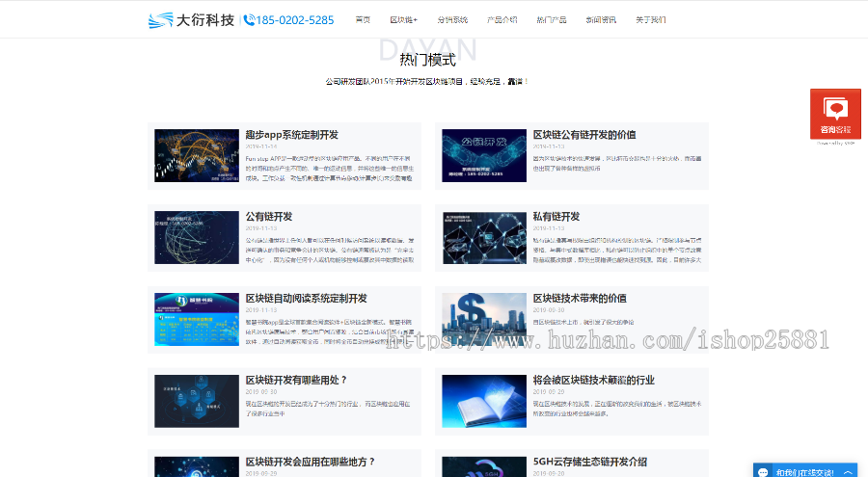Open the 和我们在线交谈 chat bar
This screenshot has height=477, width=868.
tap(805, 472)
